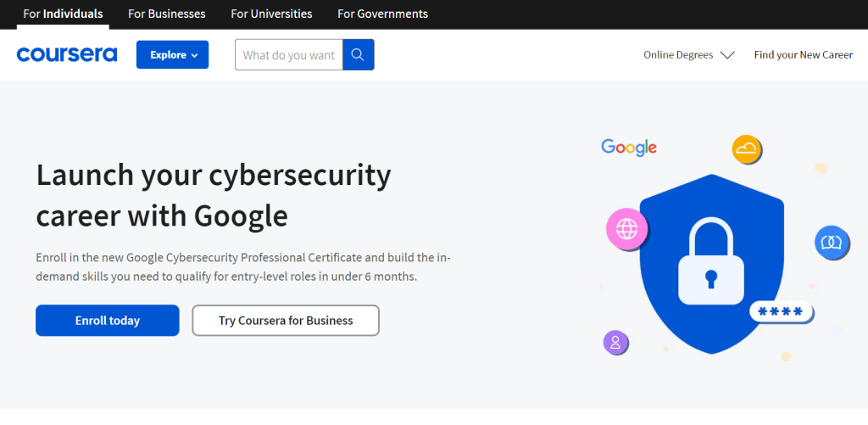Click the password asterisks bubble
This screenshot has width=868, height=425.
click(x=780, y=312)
